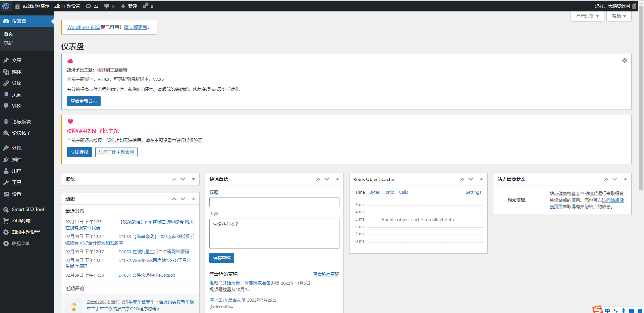
Task: Click the 保存草稿 button
Action: tap(222, 258)
